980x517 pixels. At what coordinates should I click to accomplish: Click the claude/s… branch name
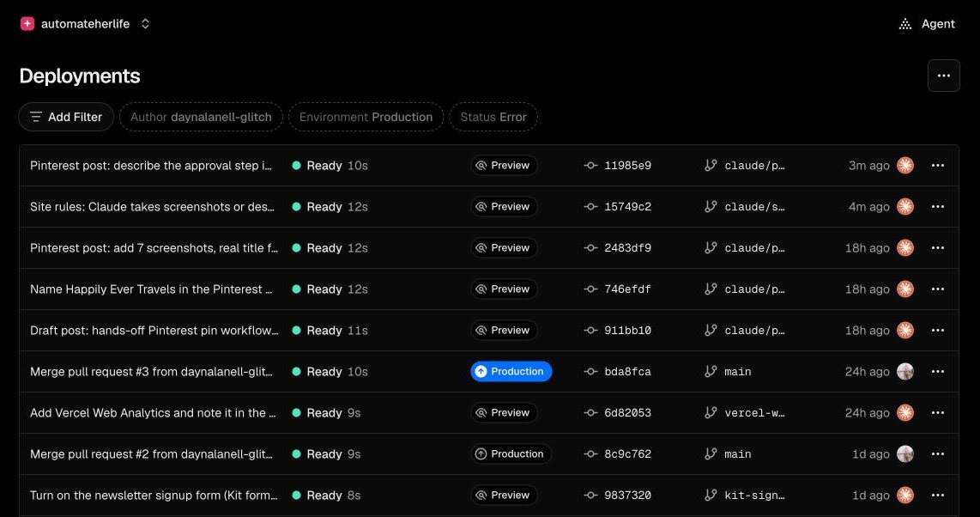(x=754, y=207)
